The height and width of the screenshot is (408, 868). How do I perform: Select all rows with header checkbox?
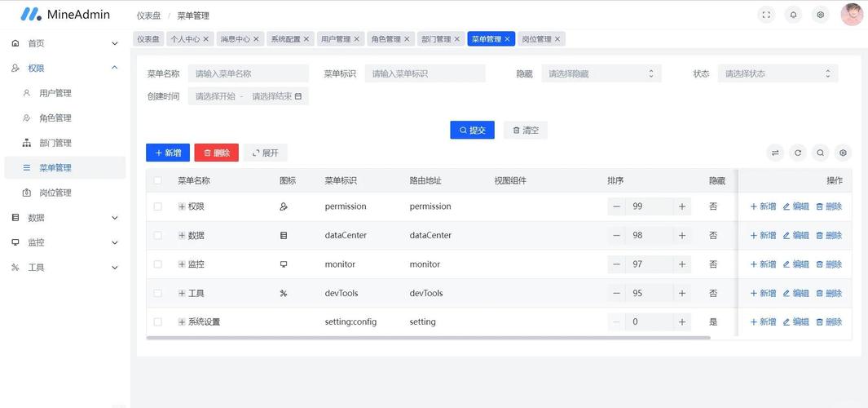158,180
